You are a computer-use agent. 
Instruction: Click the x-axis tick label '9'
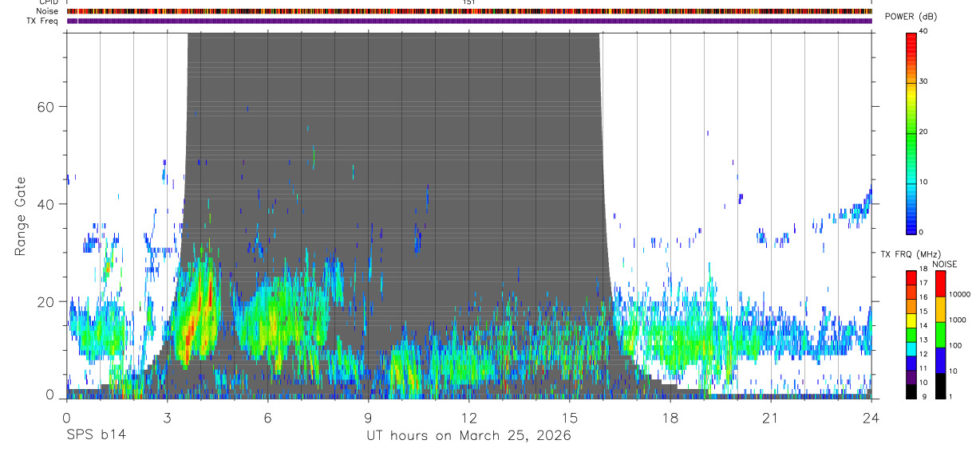(x=369, y=418)
